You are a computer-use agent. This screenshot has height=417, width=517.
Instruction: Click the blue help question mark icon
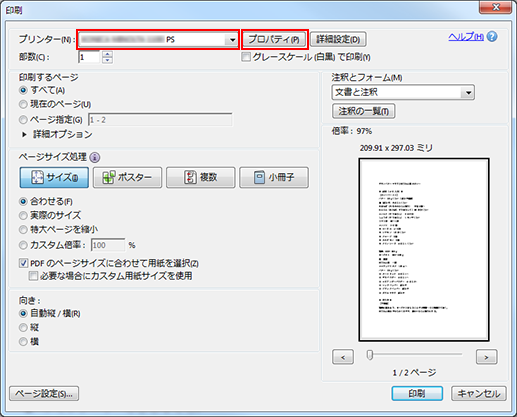492,36
